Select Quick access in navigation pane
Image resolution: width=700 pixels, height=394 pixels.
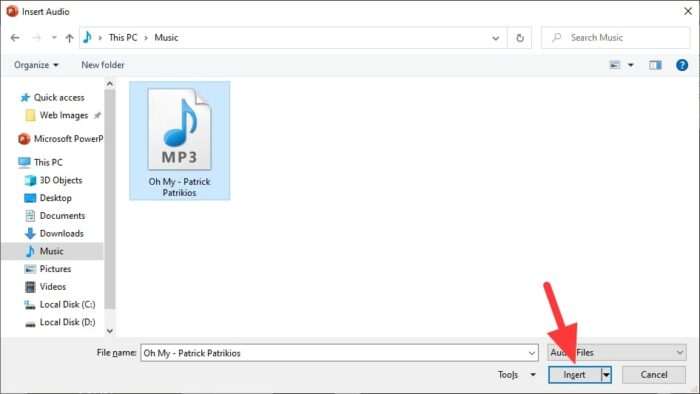coord(59,97)
